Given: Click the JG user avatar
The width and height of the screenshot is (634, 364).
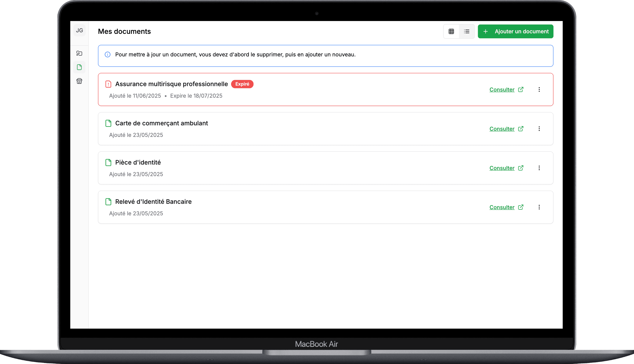Looking at the screenshot, I should [x=80, y=31].
